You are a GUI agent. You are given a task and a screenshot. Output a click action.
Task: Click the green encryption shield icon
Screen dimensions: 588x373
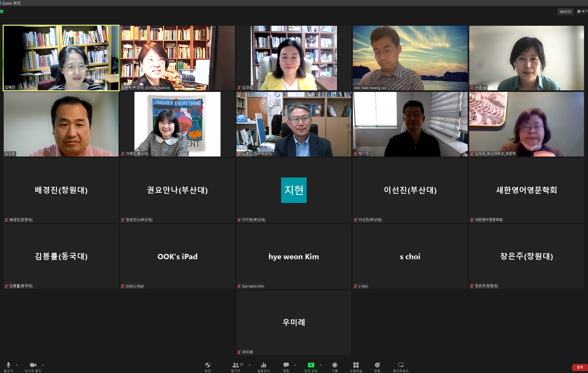(2, 11)
